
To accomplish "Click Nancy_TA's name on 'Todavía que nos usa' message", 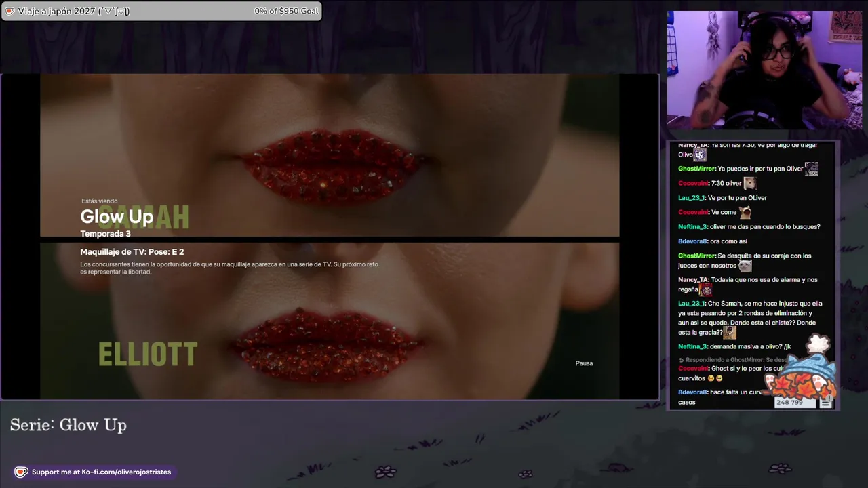I will 693,279.
